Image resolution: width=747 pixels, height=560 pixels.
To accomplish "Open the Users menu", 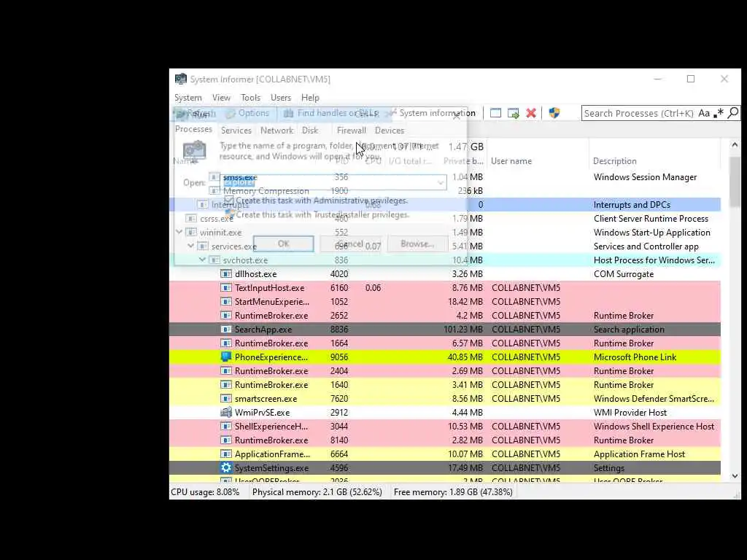I will point(281,98).
